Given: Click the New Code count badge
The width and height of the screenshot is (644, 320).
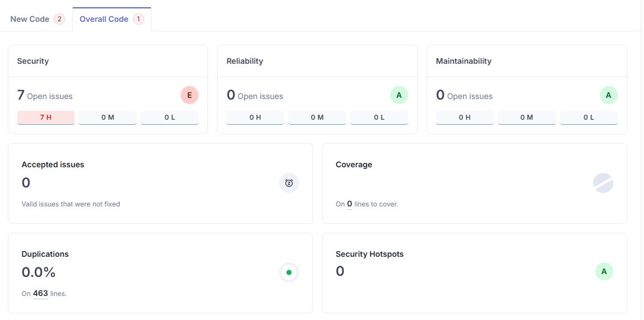Looking at the screenshot, I should [59, 19].
